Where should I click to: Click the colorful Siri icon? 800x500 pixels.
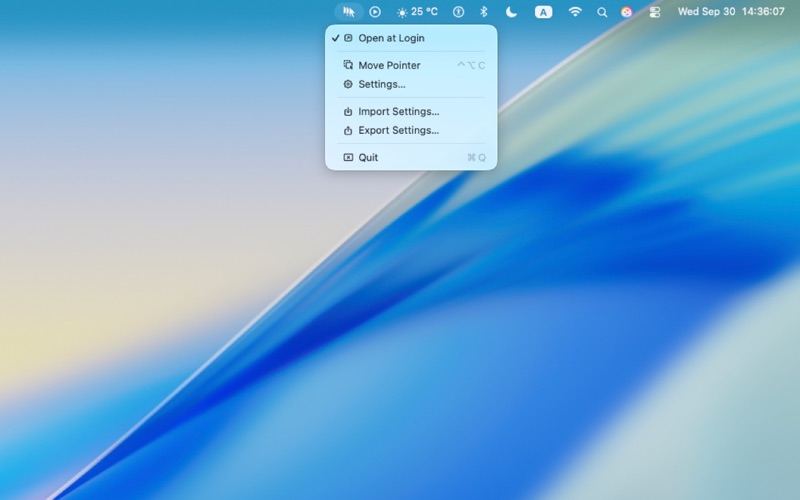pos(627,12)
